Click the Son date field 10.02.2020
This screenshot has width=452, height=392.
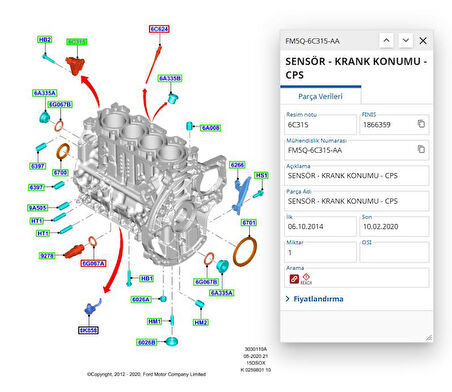coord(394,227)
